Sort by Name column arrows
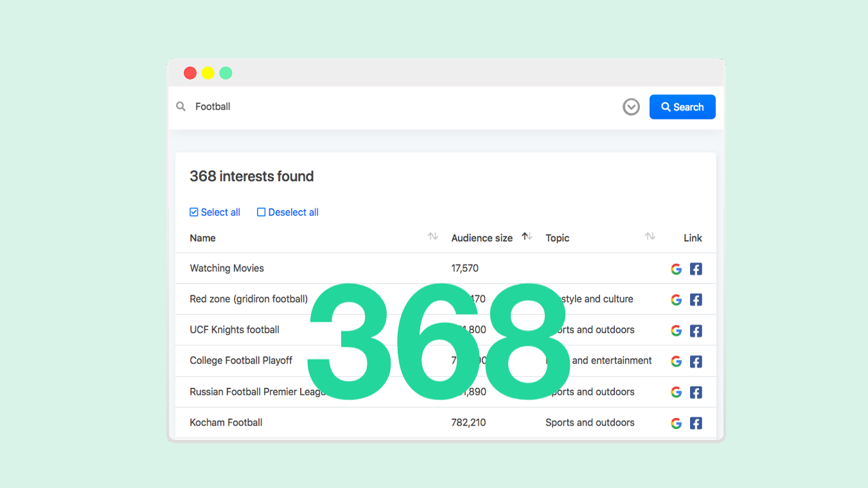This screenshot has height=488, width=868. [433, 237]
